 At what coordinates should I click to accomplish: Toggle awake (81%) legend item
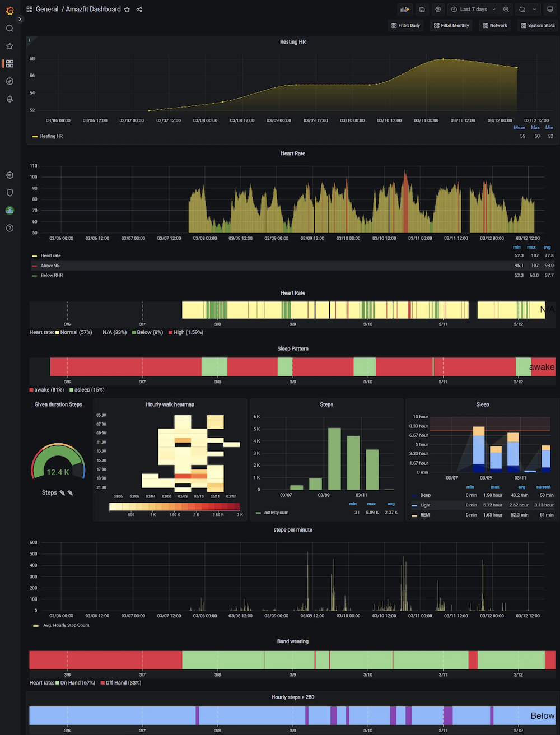(x=46, y=390)
